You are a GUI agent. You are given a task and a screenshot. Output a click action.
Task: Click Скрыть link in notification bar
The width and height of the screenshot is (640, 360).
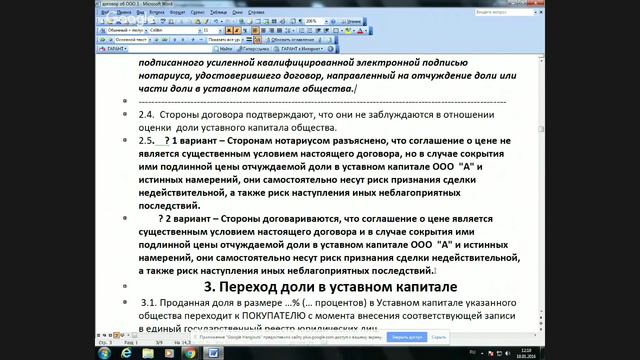439,337
